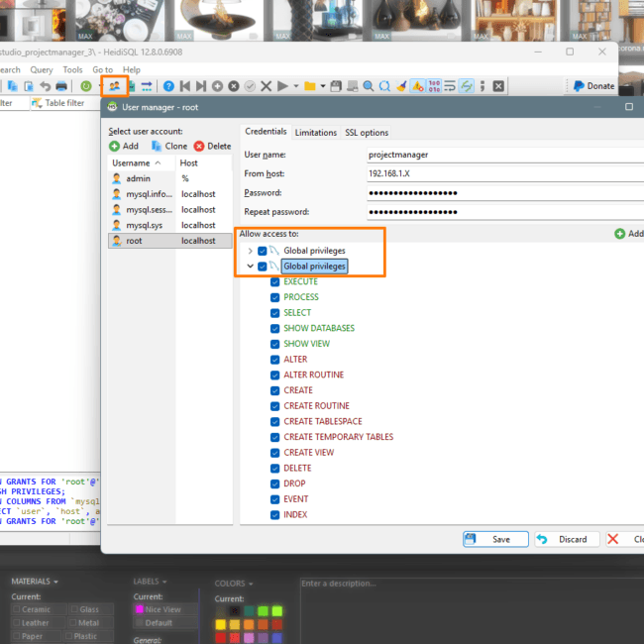Uncheck the CREATE VIEW privilege

(x=275, y=453)
